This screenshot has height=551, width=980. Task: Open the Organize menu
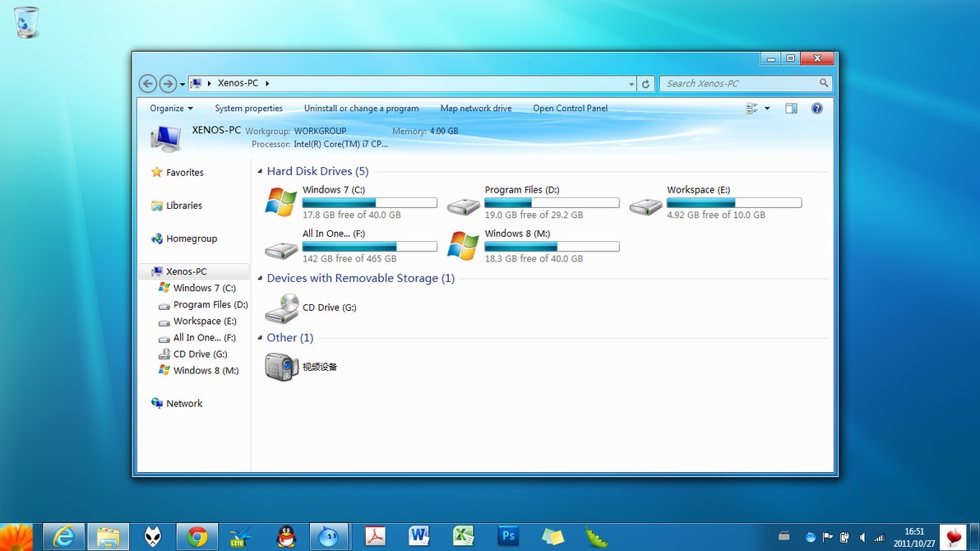tap(171, 109)
